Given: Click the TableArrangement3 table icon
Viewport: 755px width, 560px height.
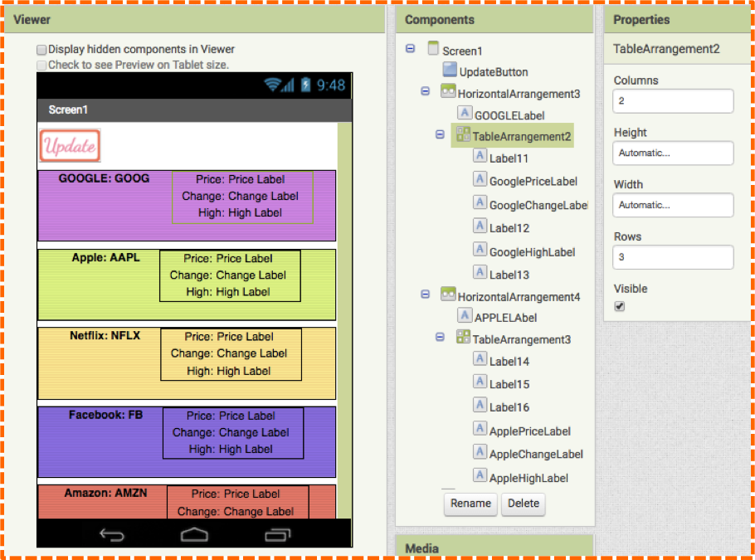Looking at the screenshot, I should [463, 337].
